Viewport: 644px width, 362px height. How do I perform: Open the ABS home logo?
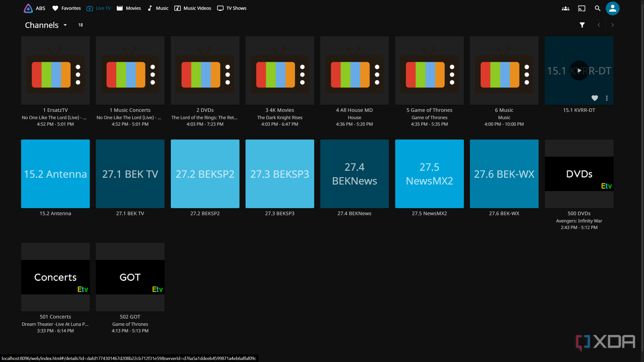coord(34,8)
